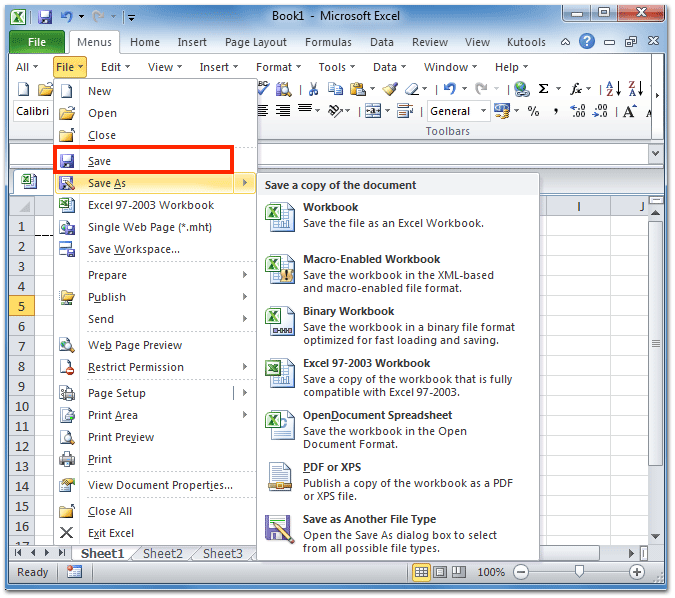Open Microsoft Excel Help question icon
The image size is (675, 598).
tap(586, 42)
